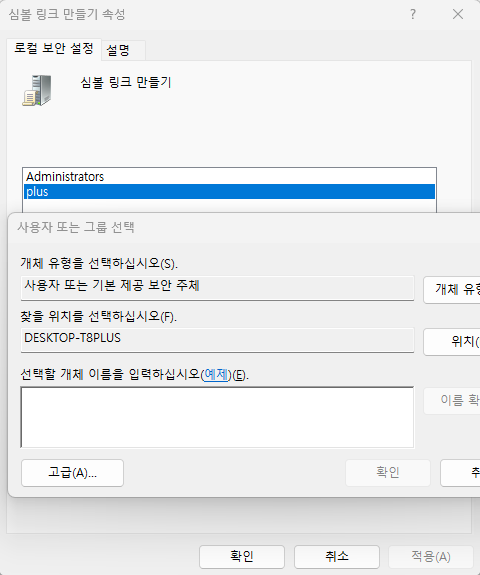This screenshot has height=575, width=480.
Task: Focus the object name input box
Action: pos(217,417)
